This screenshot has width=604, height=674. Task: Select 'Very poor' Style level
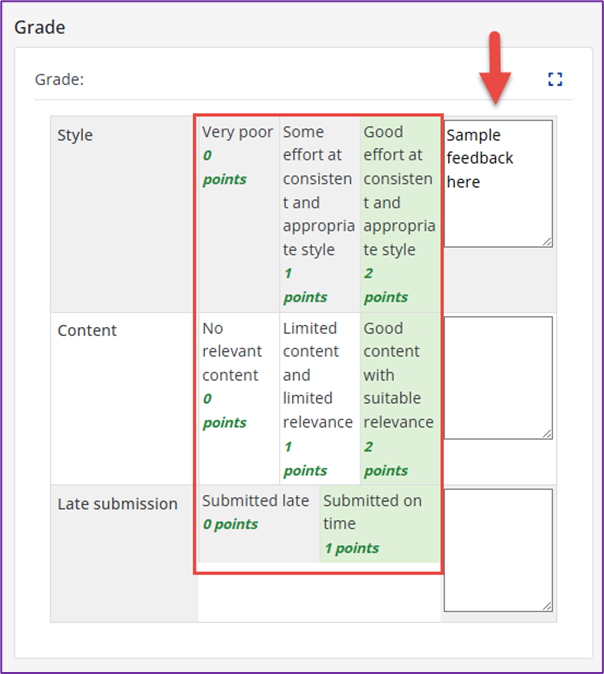click(238, 155)
